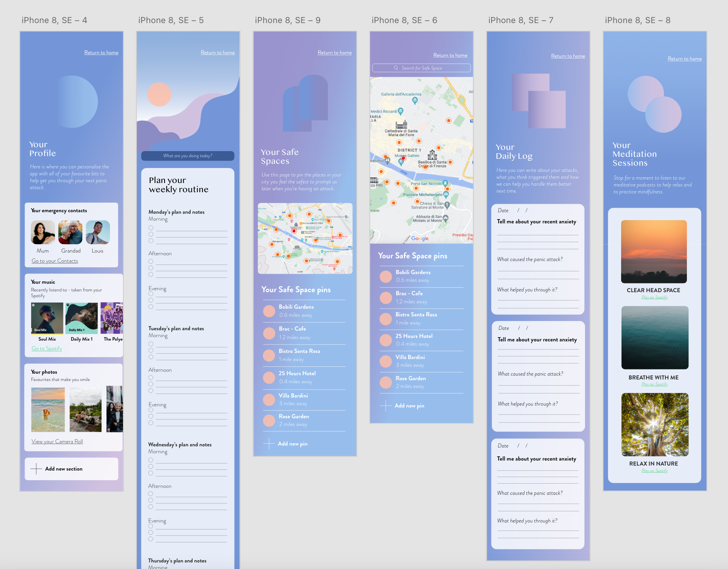Select first Monday Afternoon radio circle

[x=151, y=262]
